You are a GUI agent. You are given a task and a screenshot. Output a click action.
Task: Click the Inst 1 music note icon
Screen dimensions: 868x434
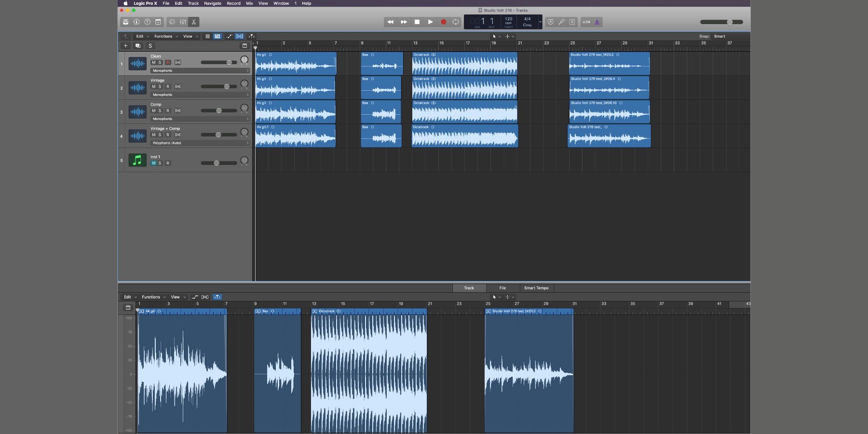[137, 160]
